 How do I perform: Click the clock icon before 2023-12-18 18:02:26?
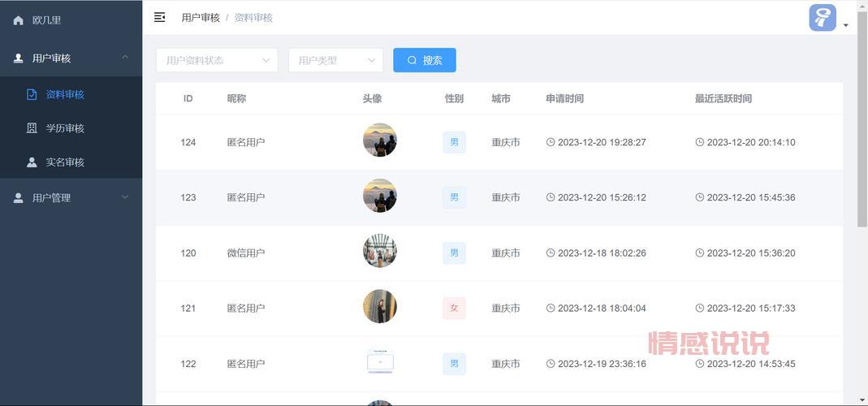(x=551, y=253)
